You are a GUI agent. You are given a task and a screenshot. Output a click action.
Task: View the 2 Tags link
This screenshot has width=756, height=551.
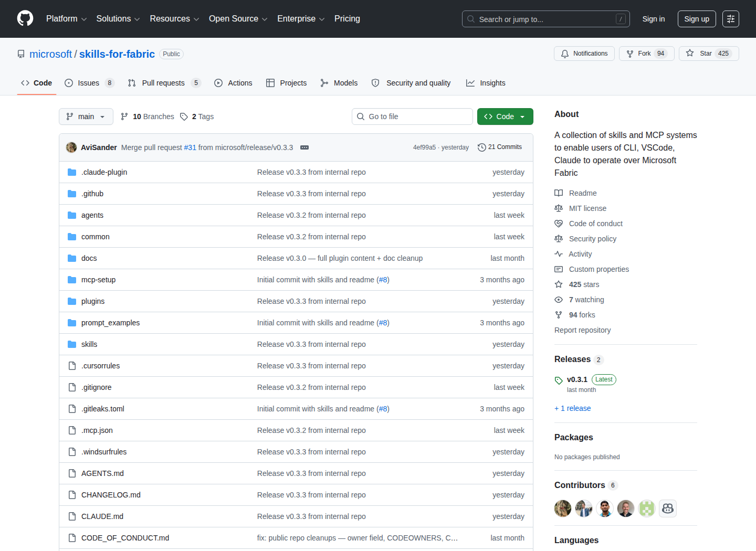pyautogui.click(x=197, y=116)
